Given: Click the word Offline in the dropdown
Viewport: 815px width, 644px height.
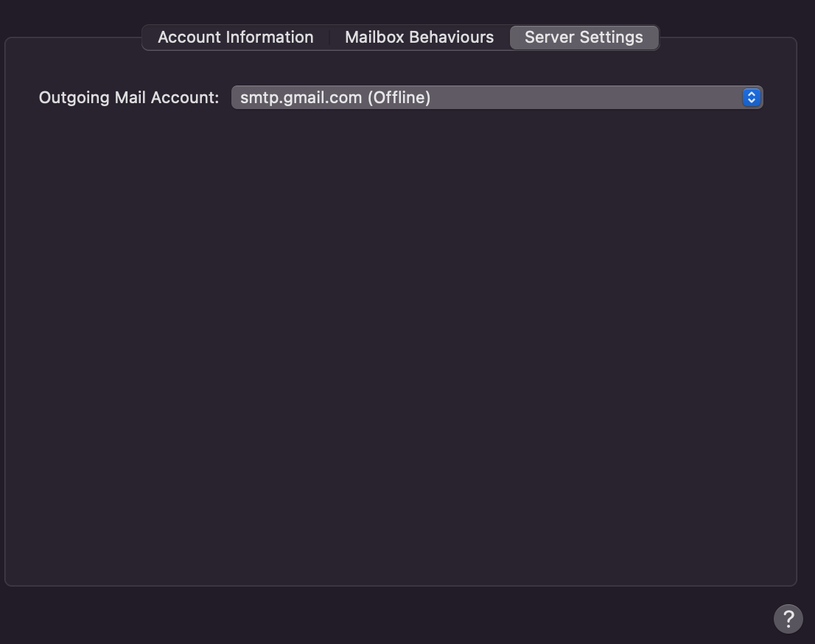Looking at the screenshot, I should 399,97.
